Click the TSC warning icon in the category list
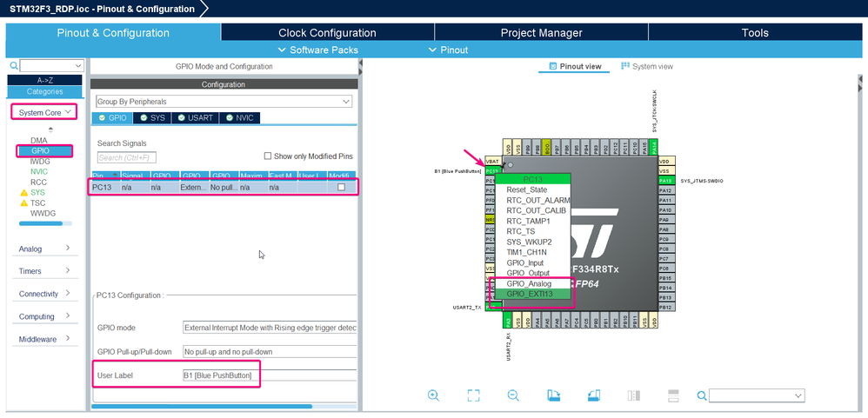The image size is (868, 418). click(23, 203)
